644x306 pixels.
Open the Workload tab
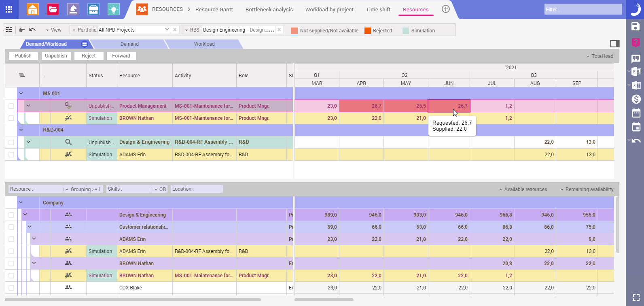[204, 44]
